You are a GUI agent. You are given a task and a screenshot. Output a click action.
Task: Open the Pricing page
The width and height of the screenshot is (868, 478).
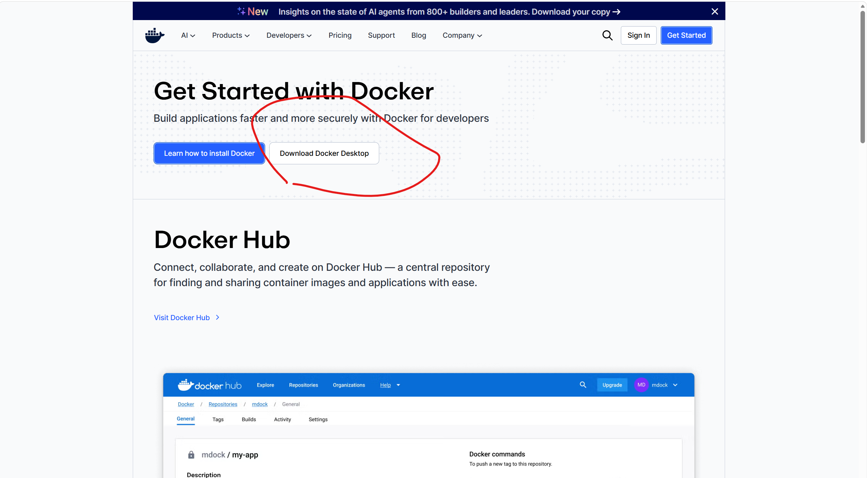click(340, 35)
